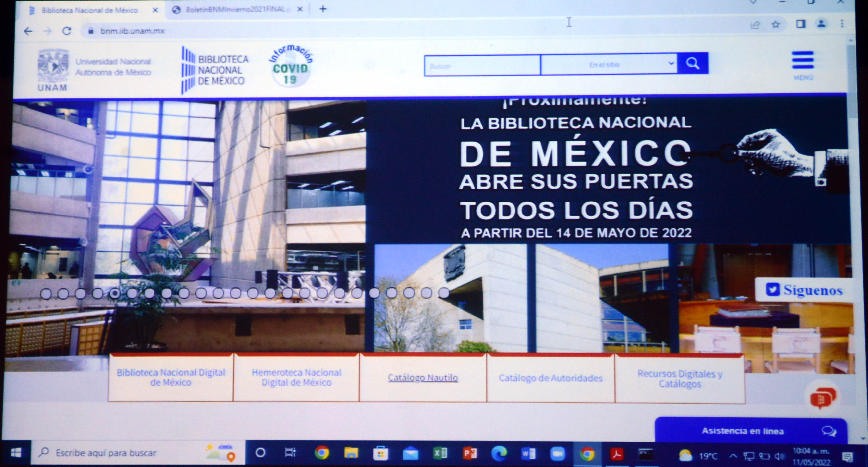Go back with browser back arrow
Viewport: 868px width, 467px height.
tap(28, 31)
